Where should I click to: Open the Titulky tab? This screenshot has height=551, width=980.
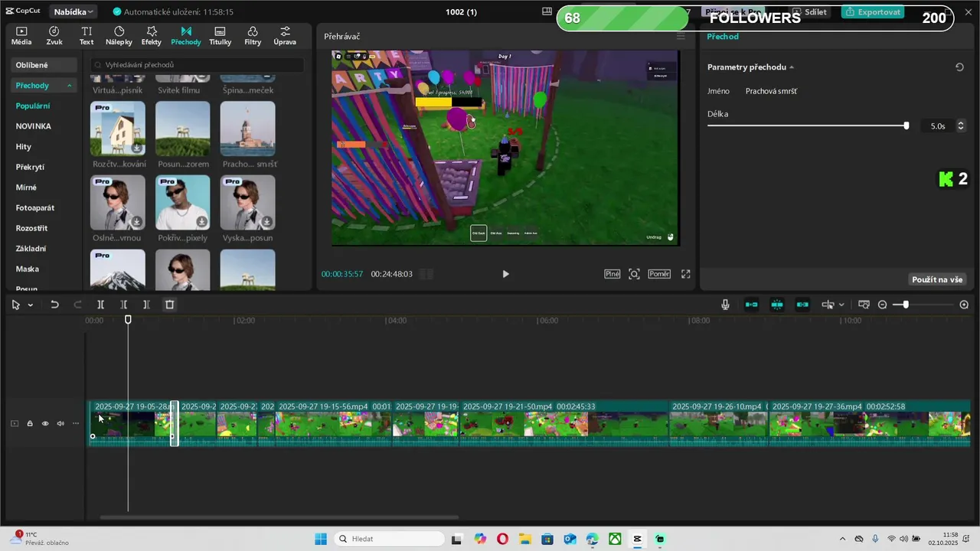point(220,36)
